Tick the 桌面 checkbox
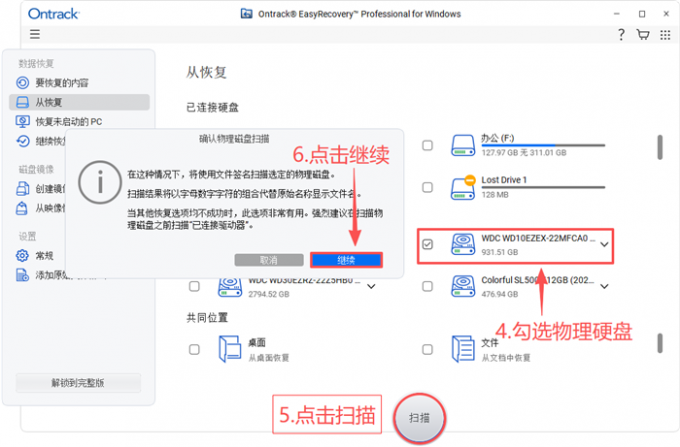 pyautogui.click(x=194, y=349)
